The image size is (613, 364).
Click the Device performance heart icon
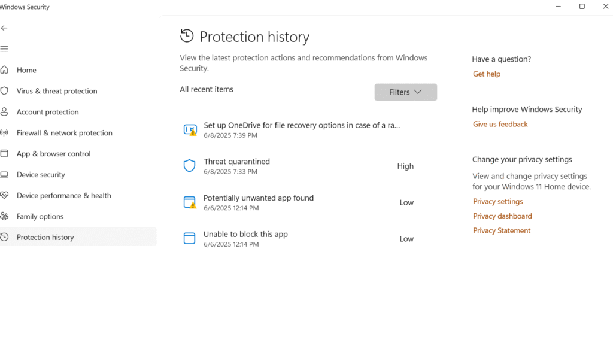tap(4, 195)
